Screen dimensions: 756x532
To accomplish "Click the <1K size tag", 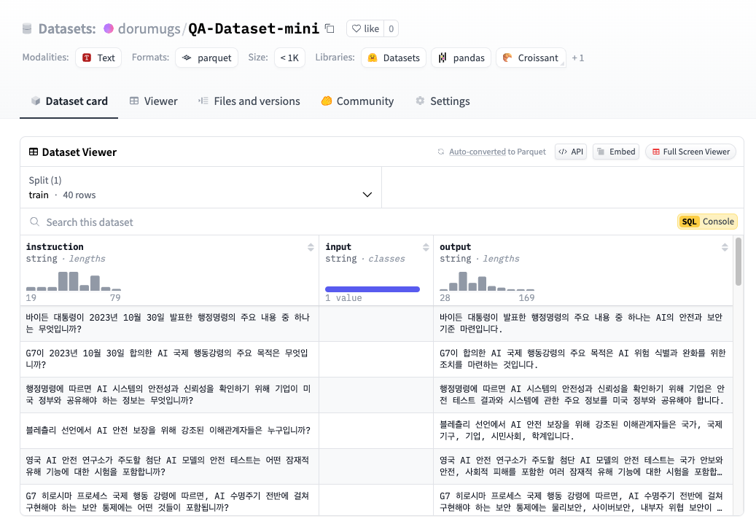I will pos(289,58).
